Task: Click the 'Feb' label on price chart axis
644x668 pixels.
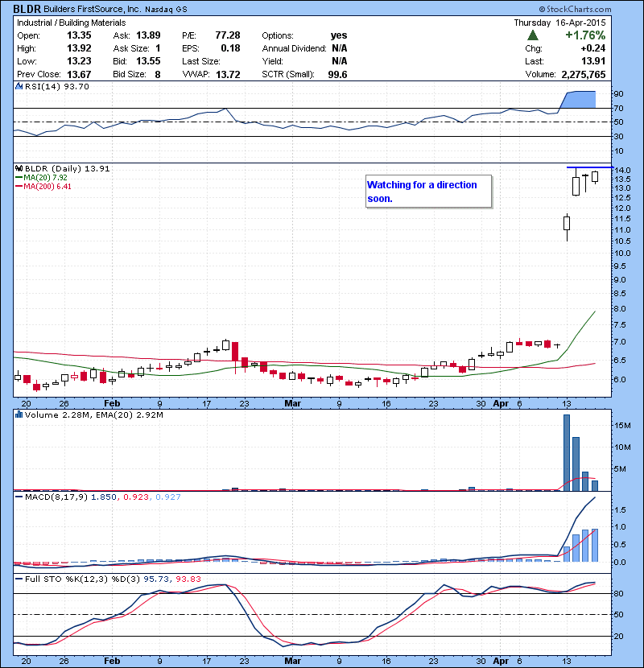Action: click(x=112, y=403)
